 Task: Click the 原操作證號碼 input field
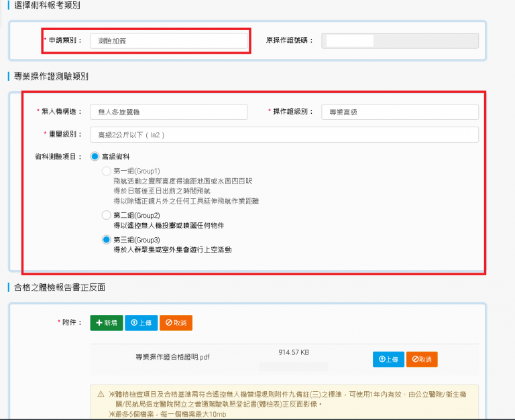[400, 41]
